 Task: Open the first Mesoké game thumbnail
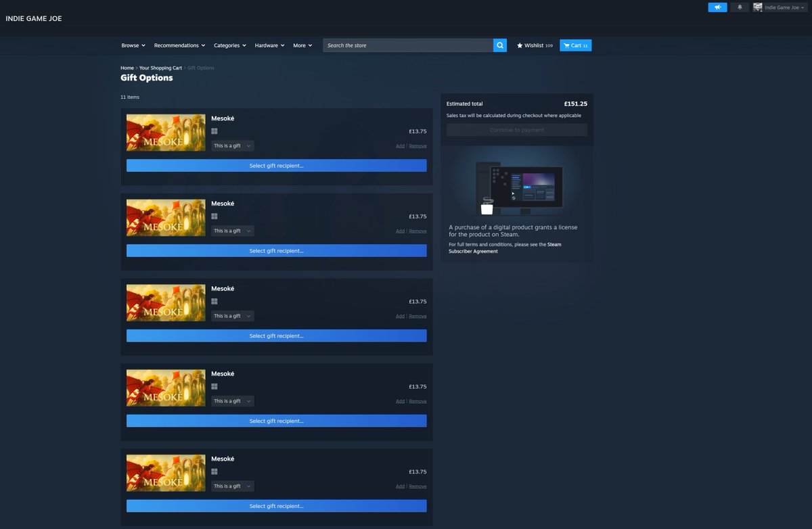(x=166, y=133)
